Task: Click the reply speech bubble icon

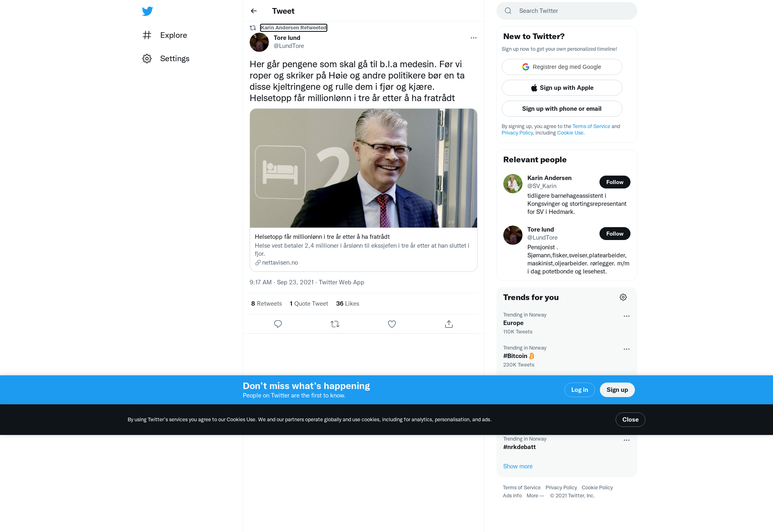Action: point(278,324)
